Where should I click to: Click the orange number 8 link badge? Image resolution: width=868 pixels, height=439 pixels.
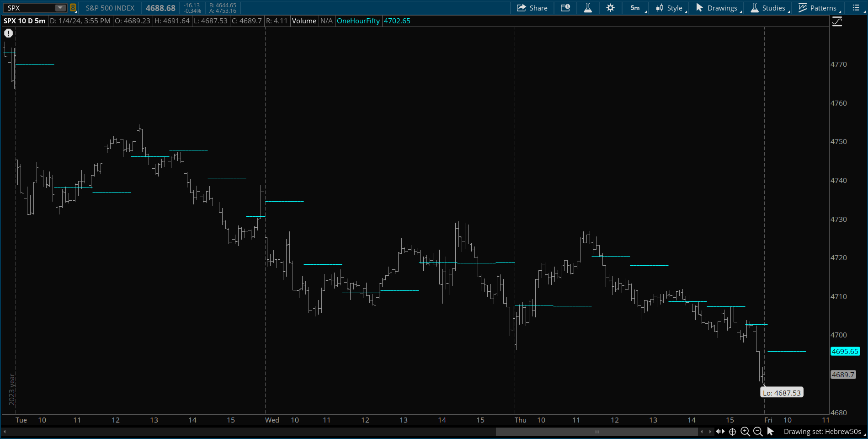(x=73, y=8)
